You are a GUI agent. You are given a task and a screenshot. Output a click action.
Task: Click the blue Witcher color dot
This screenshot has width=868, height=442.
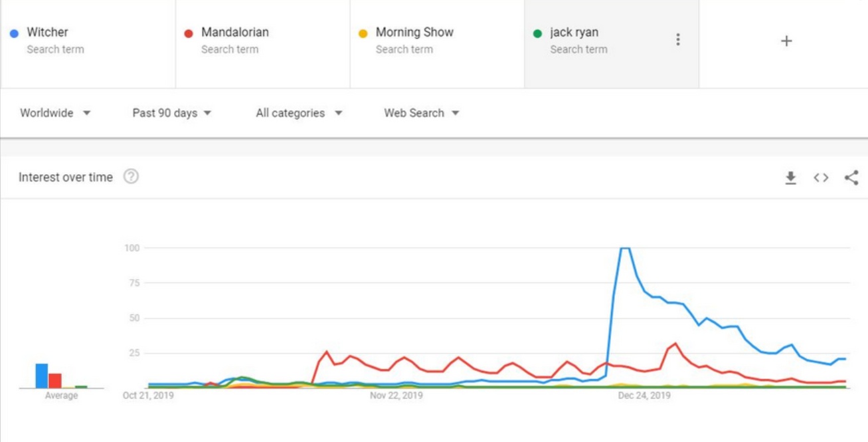(15, 33)
